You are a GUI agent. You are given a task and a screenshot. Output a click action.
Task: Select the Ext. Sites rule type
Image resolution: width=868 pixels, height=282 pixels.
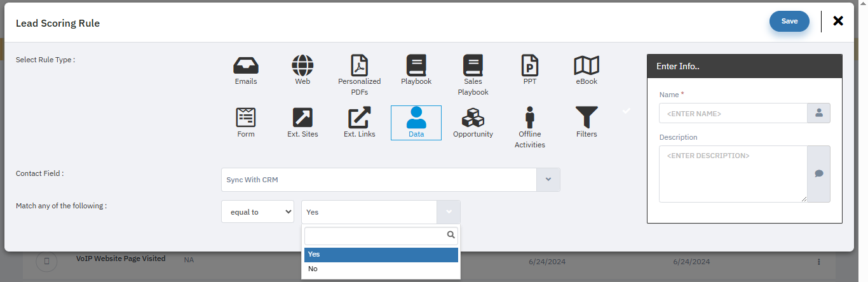point(302,118)
